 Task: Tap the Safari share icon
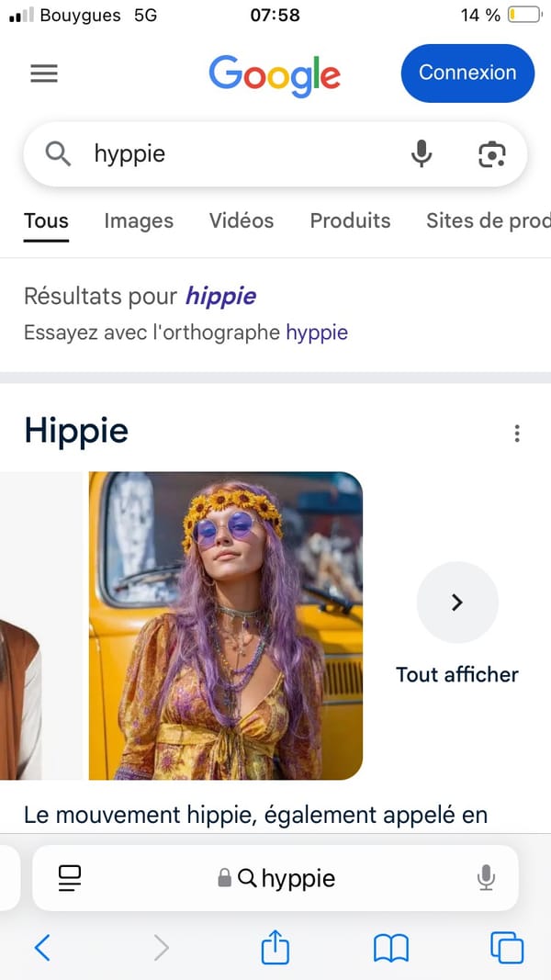click(x=275, y=948)
